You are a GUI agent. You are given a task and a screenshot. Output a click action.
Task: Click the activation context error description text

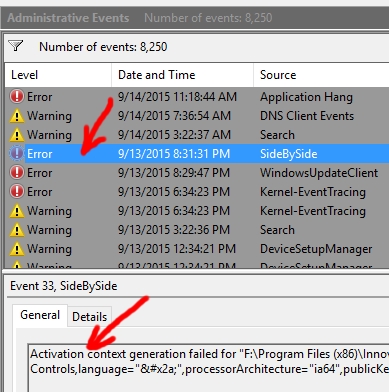209,361
